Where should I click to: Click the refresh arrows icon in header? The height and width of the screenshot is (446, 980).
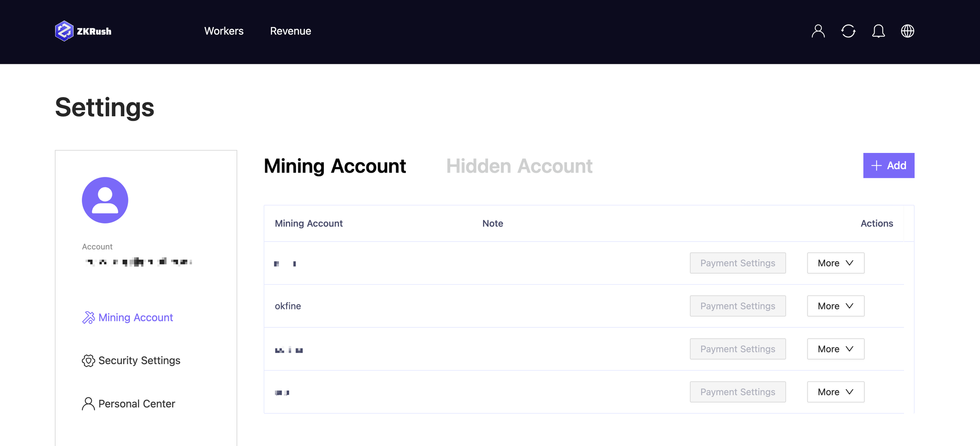click(848, 31)
